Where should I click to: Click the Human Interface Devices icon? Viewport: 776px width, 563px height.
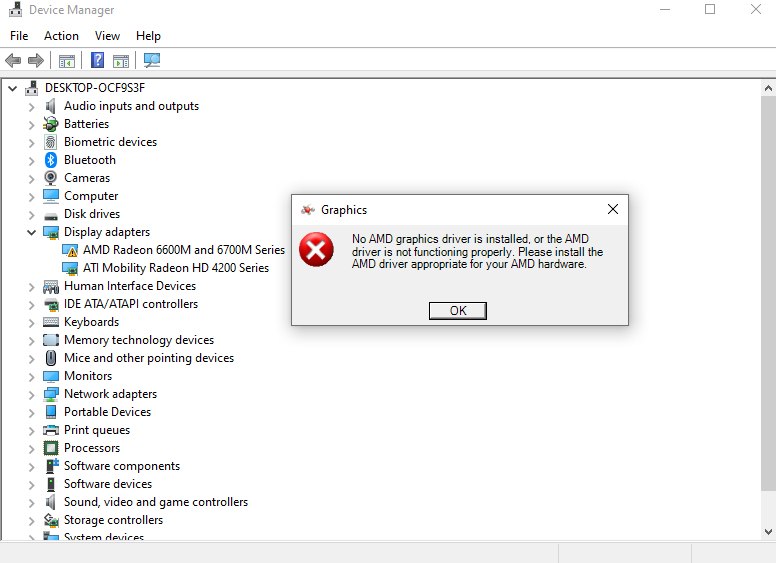[50, 286]
